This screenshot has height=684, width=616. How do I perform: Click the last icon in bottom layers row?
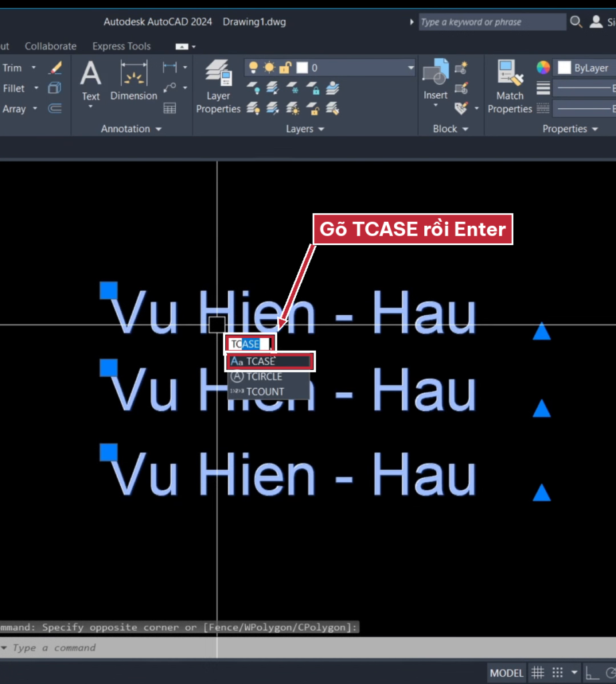point(333,108)
